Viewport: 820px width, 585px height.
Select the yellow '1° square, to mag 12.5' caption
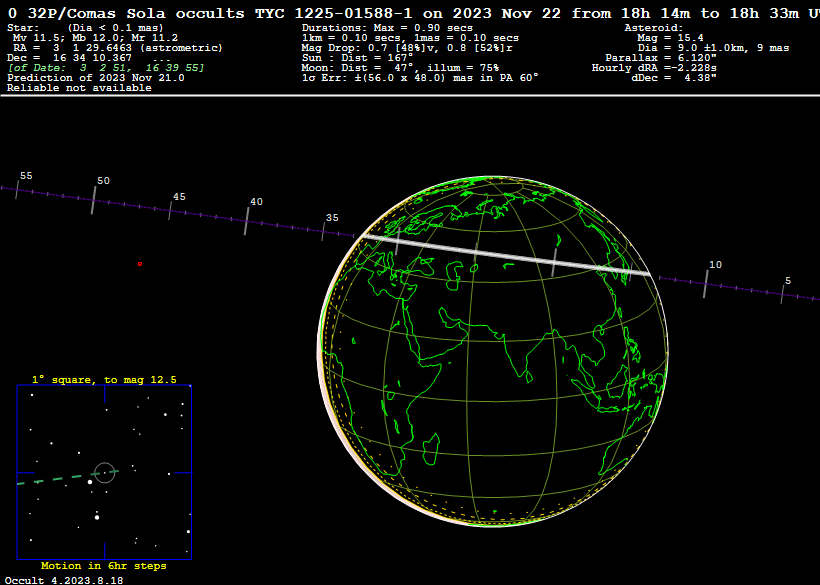104,380
